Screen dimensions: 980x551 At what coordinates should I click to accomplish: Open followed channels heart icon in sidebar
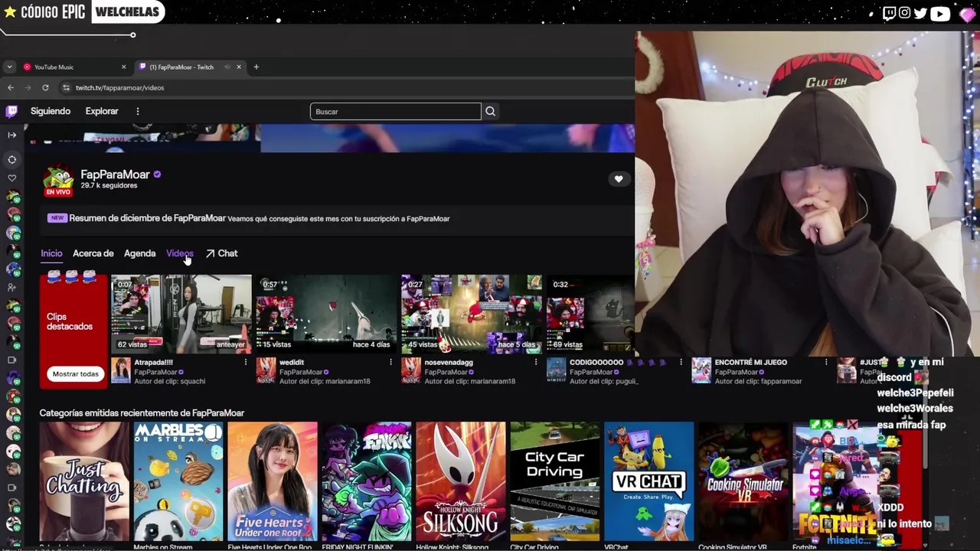pyautogui.click(x=11, y=178)
